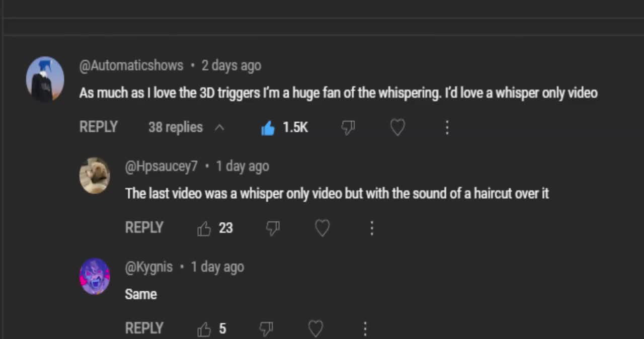Viewport: 644px width, 339px height.
Task: Like the Hpsaucey7 reply
Action: click(204, 229)
